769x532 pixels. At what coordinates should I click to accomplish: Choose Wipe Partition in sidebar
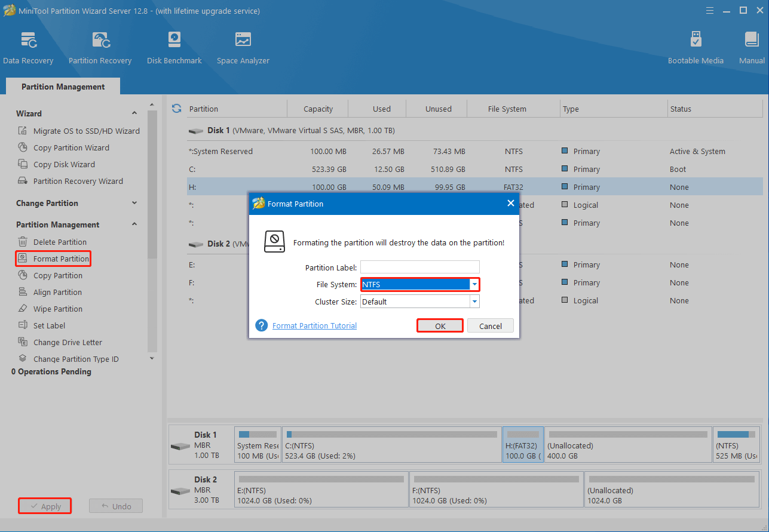pyautogui.click(x=50, y=309)
